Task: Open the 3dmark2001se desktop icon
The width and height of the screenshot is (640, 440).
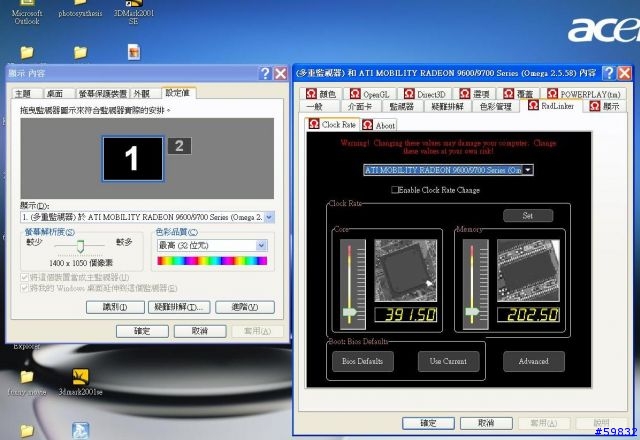Action: [x=80, y=383]
